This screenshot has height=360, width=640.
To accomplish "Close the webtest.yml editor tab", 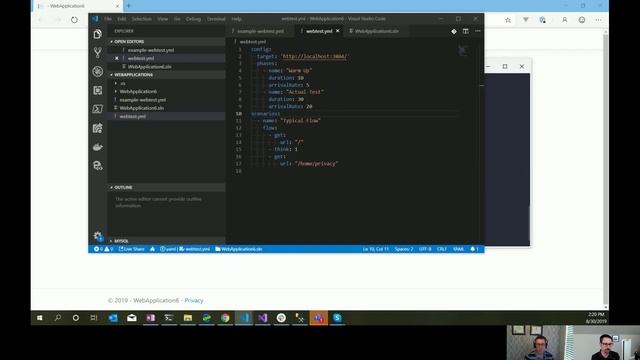I will [x=338, y=31].
